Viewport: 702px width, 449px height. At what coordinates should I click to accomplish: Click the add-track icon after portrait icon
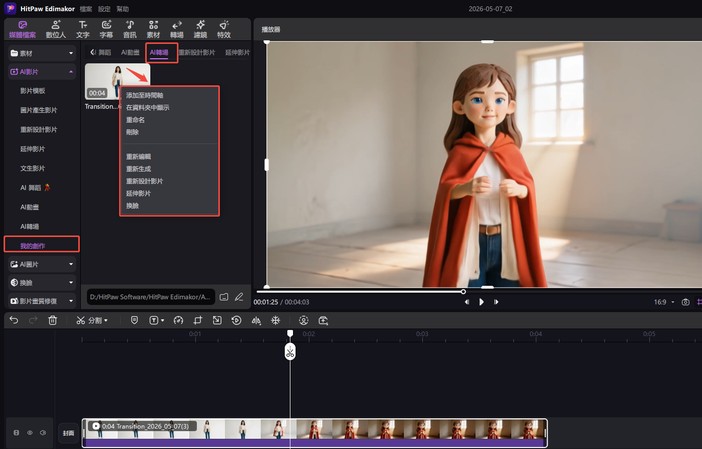[323, 320]
